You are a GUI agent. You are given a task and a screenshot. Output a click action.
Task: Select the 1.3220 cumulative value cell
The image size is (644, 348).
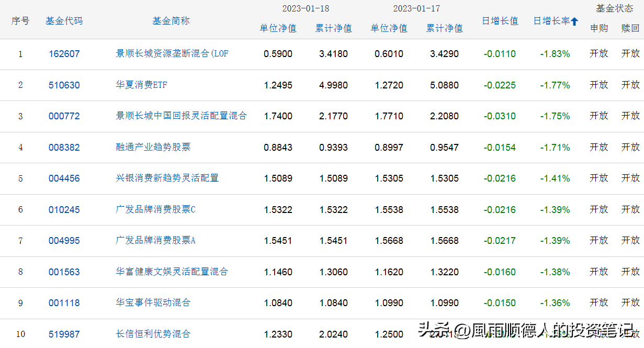pos(445,272)
